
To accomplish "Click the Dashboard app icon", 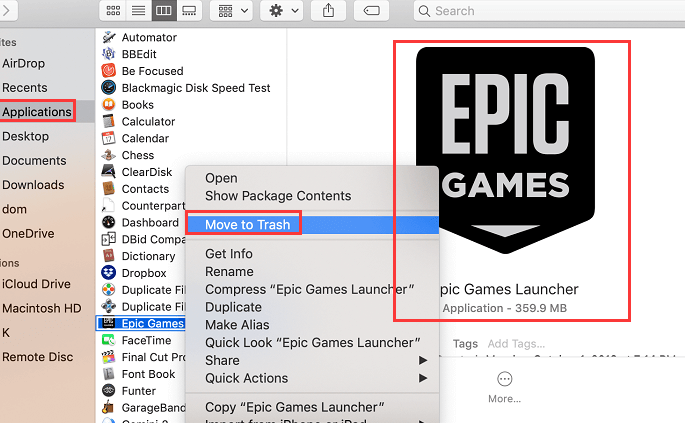I will 108,222.
